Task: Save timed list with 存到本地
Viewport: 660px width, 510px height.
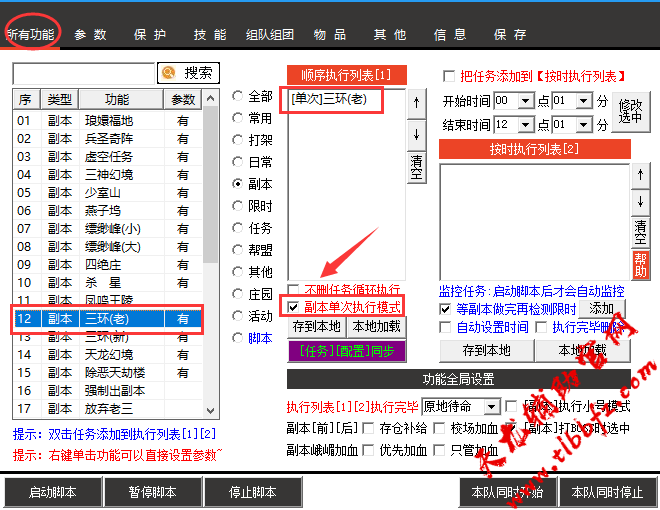Action: pyautogui.click(x=487, y=351)
